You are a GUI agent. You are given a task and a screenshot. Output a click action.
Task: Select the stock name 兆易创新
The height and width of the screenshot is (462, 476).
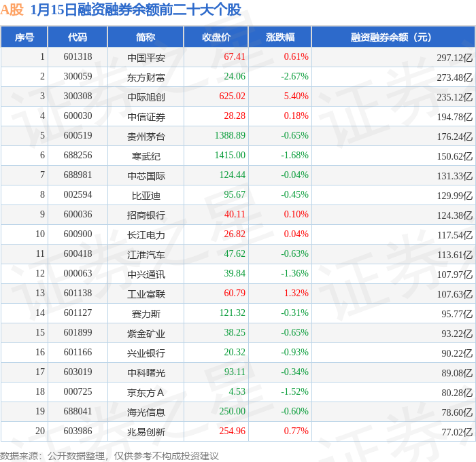(146, 432)
